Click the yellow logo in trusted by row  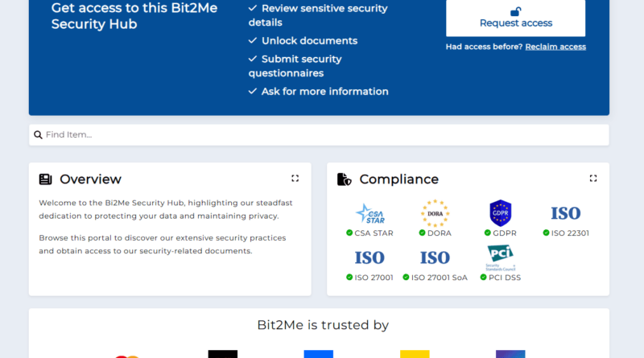point(415,354)
